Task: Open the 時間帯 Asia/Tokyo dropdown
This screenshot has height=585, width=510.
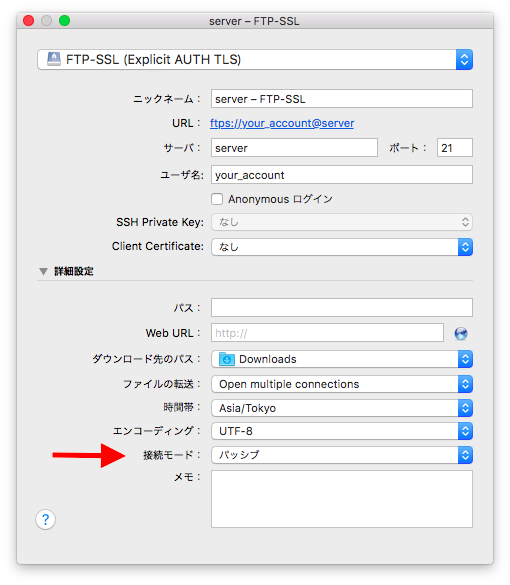Action: pos(342,408)
